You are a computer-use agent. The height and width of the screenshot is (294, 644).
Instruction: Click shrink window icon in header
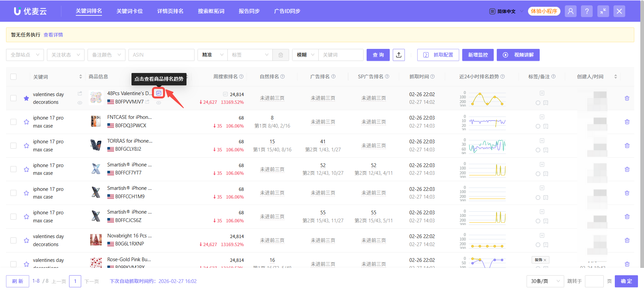tap(603, 11)
